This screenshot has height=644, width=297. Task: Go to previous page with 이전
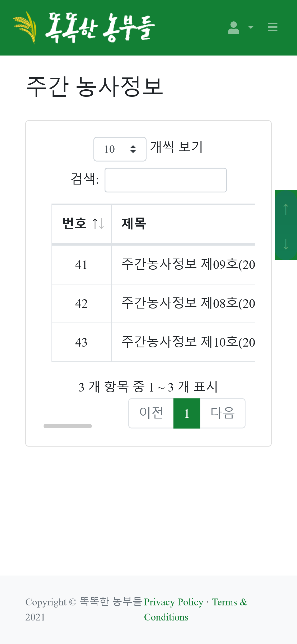(151, 413)
